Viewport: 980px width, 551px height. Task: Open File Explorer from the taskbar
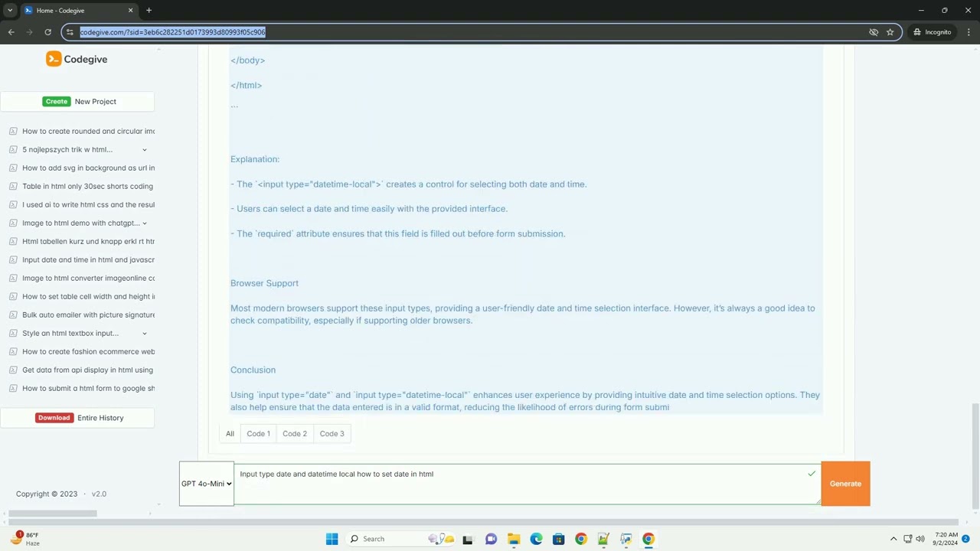pyautogui.click(x=514, y=539)
